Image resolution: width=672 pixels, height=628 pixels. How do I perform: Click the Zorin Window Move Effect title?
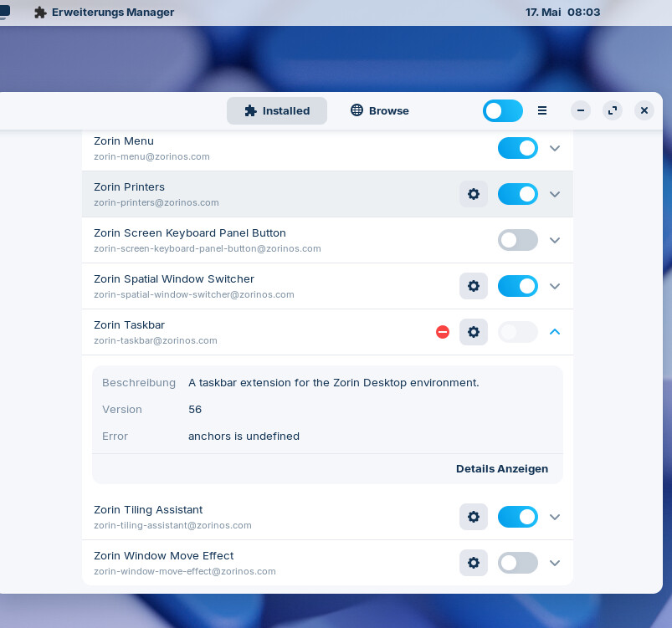(x=164, y=555)
